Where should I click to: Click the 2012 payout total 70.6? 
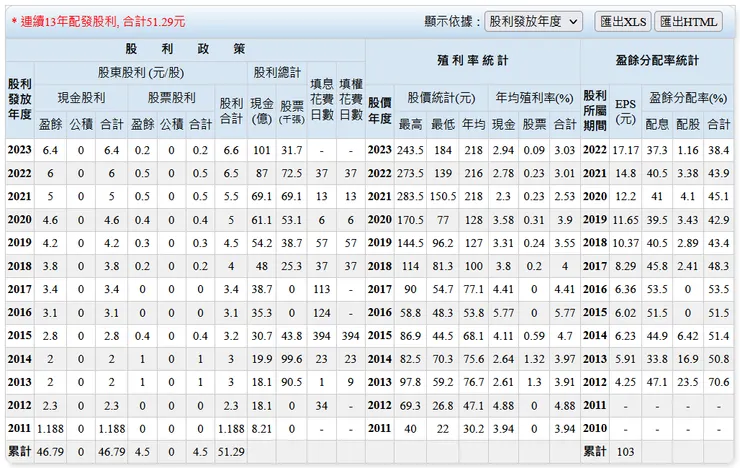click(x=719, y=382)
